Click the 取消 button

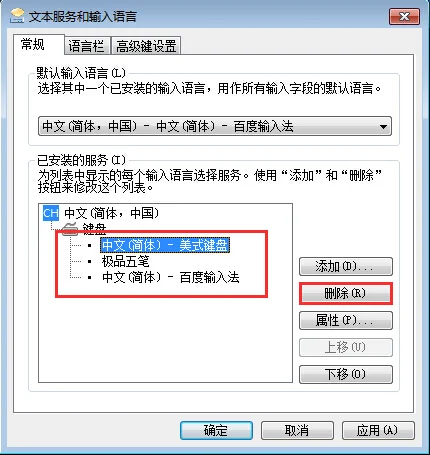pyautogui.click(x=297, y=430)
